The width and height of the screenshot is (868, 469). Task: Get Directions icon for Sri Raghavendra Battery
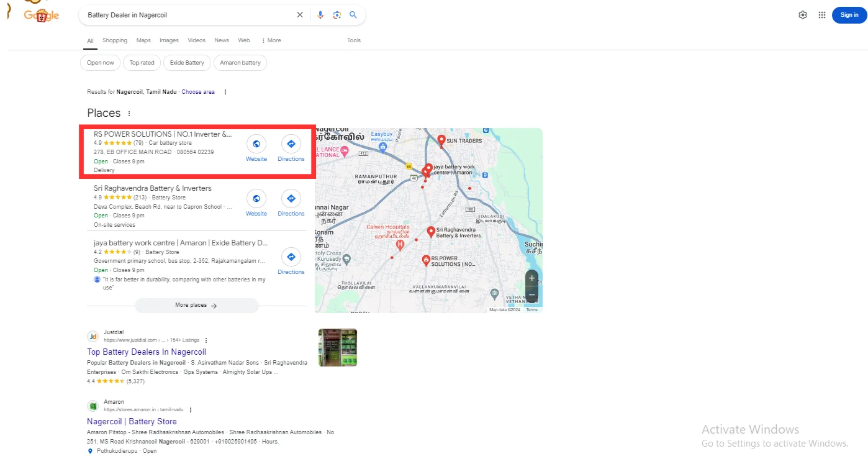tap(291, 199)
